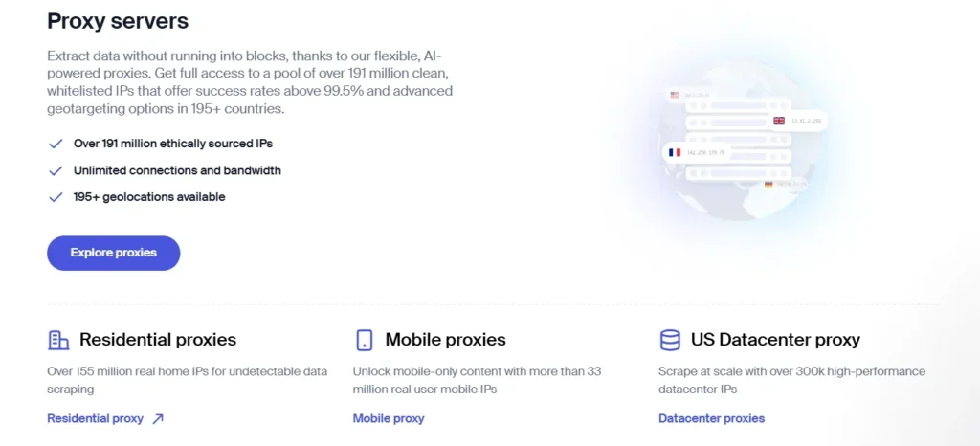Click the Residential proxies heading
Screen dimensions: 980x446
point(158,340)
